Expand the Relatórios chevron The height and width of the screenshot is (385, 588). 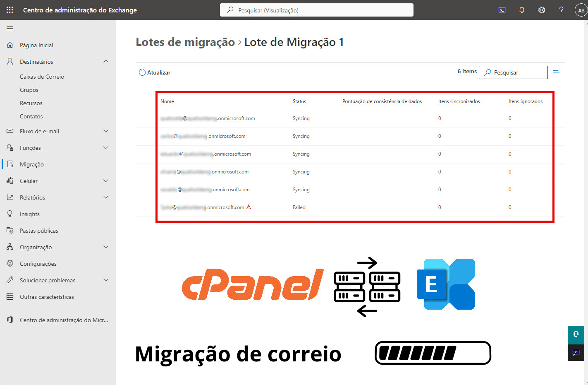pyautogui.click(x=106, y=197)
